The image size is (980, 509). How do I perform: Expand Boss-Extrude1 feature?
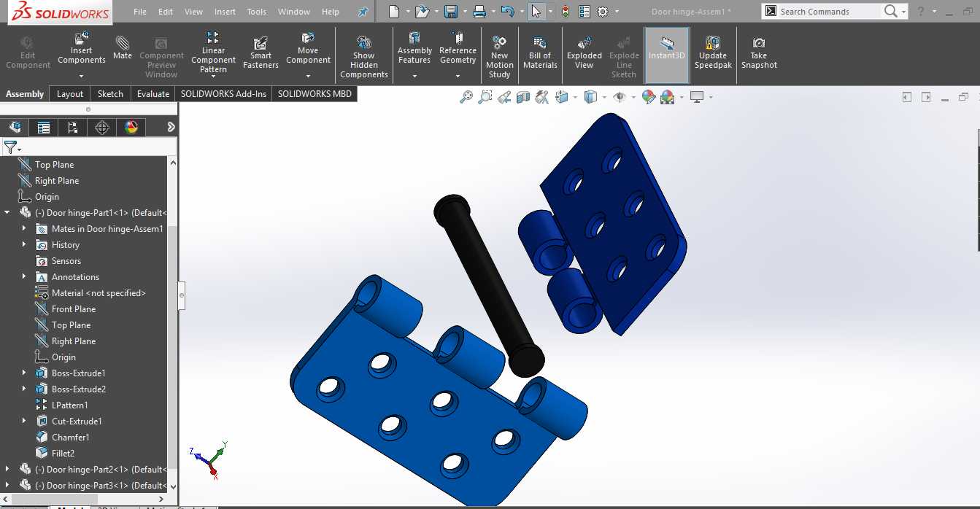(x=24, y=373)
